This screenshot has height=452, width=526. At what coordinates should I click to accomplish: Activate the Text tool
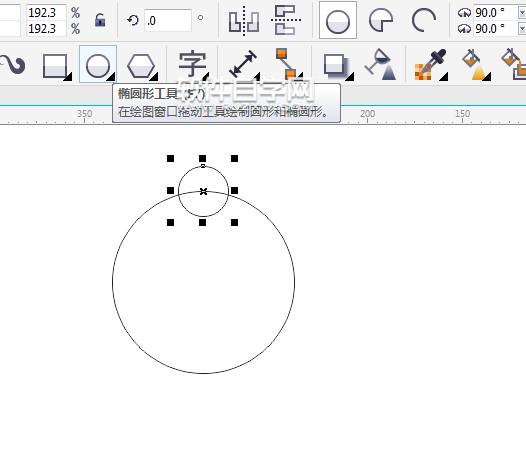pos(193,64)
